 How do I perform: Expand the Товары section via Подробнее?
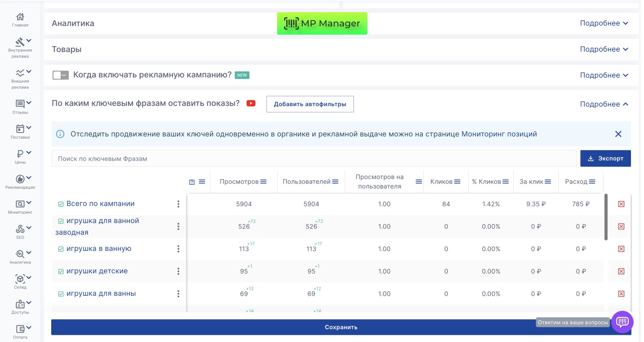[604, 49]
